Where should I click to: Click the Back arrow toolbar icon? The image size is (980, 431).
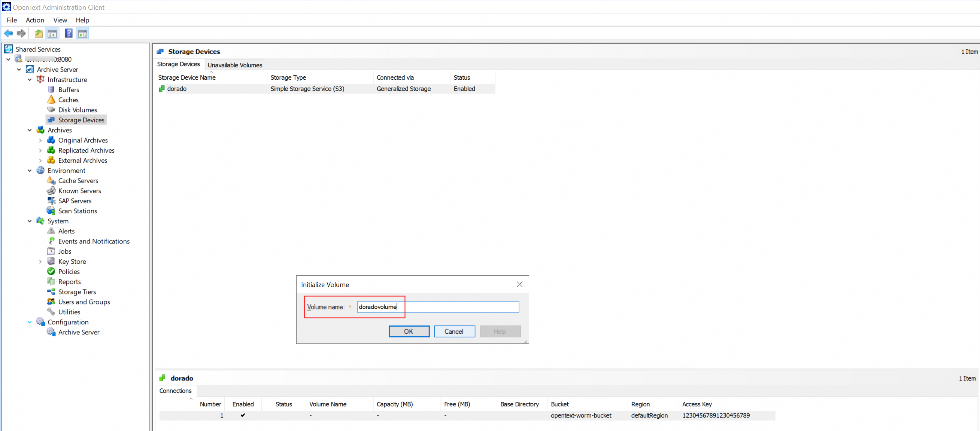click(8, 33)
